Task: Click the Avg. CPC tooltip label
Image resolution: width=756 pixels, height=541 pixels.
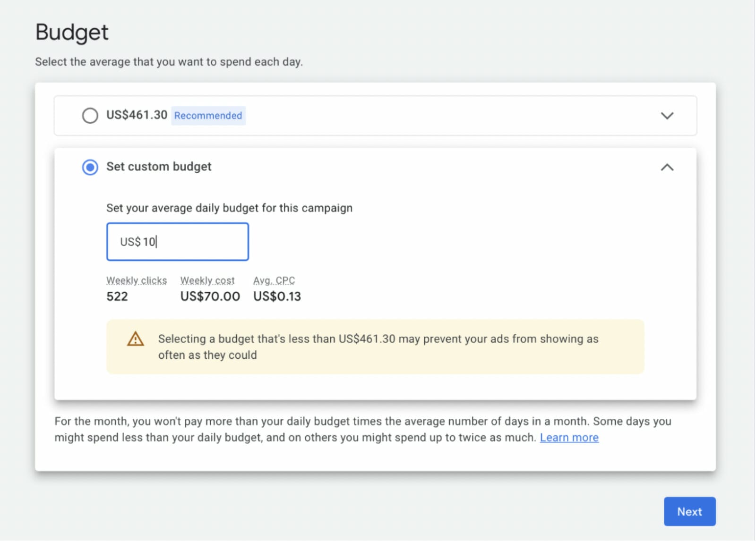Action: [274, 280]
